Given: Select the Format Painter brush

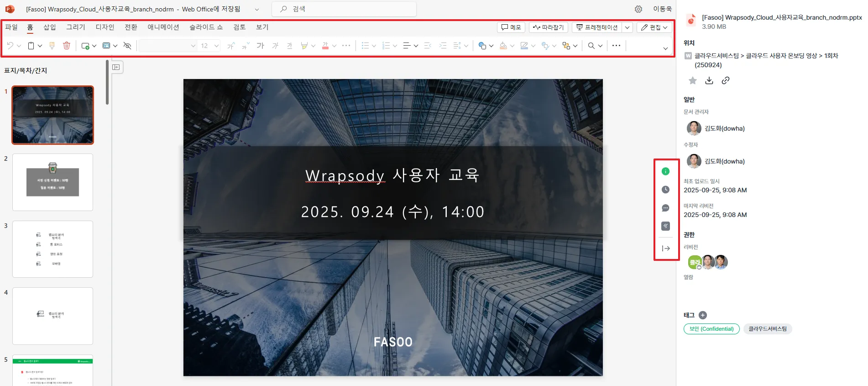Looking at the screenshot, I should point(52,46).
